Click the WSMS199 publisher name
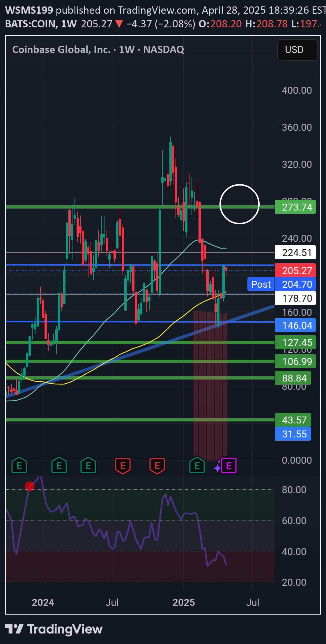The image size is (326, 644). (29, 10)
